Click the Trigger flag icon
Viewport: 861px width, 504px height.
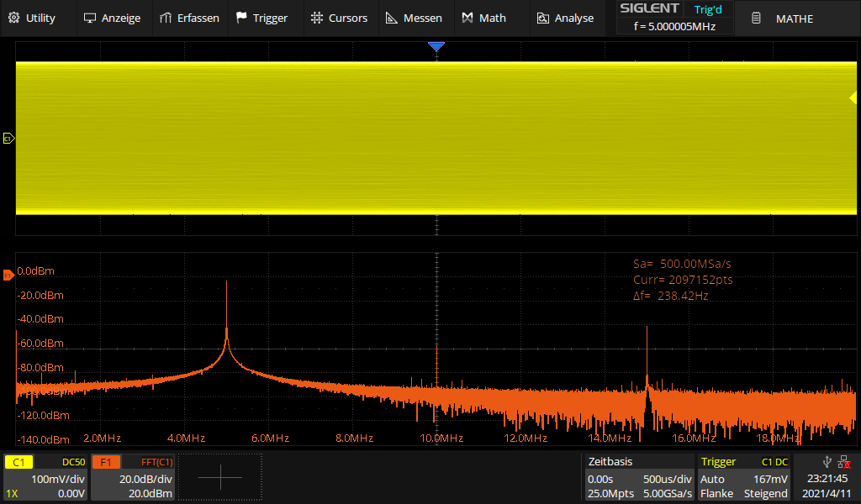click(241, 18)
